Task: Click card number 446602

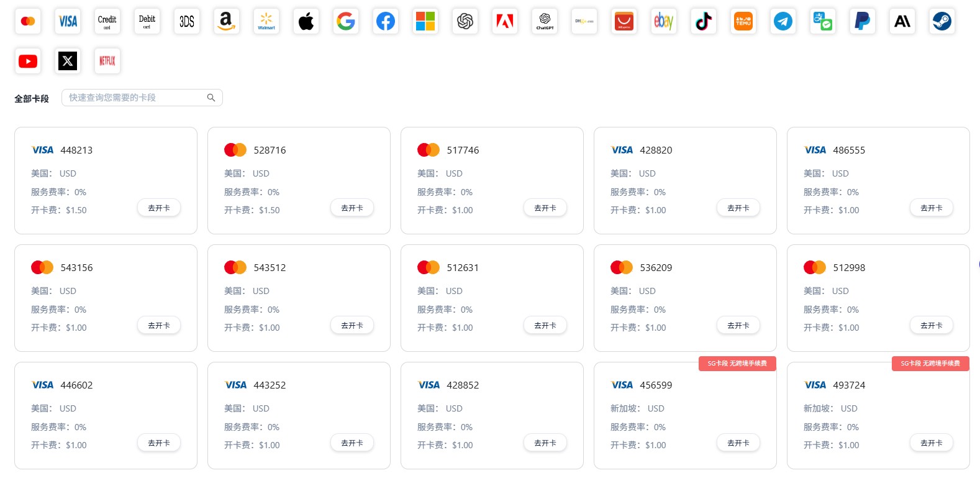Action: click(x=76, y=385)
